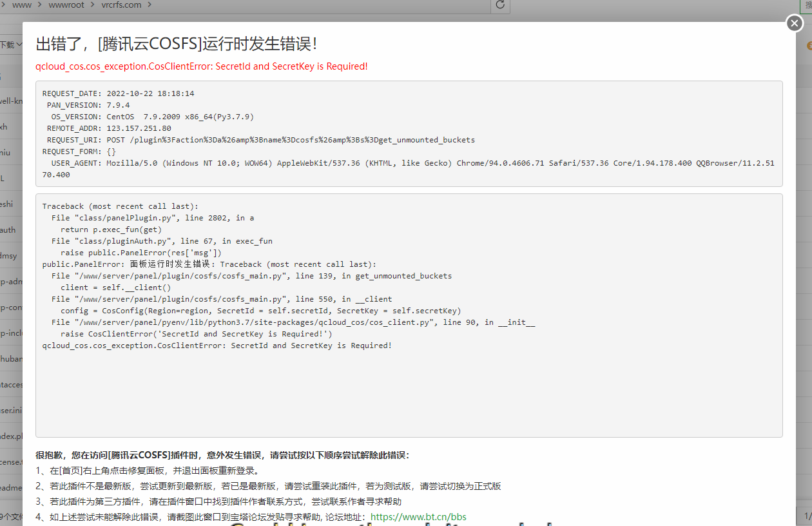Select the PAN_VERSION 7.9.4 line

[88, 105]
